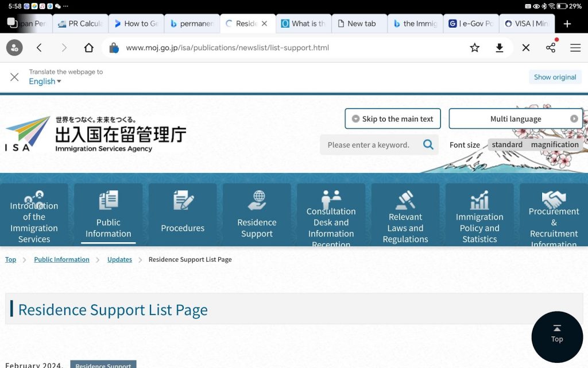
Task: Click the Updates breadcrumb link
Action: (119, 259)
